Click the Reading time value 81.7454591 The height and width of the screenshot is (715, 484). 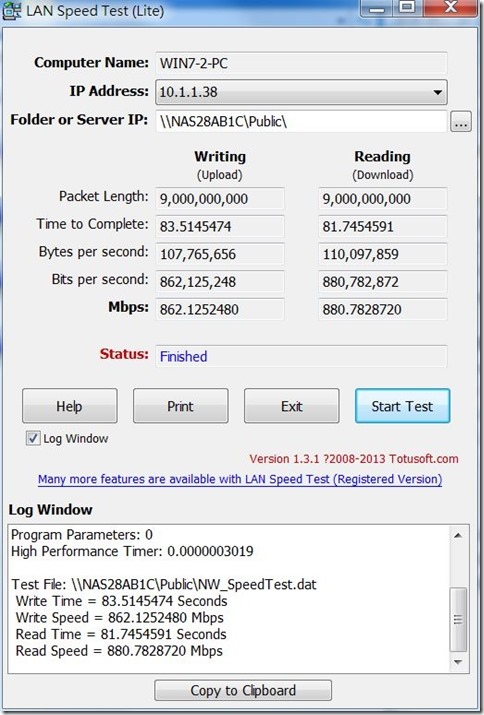coord(383,227)
